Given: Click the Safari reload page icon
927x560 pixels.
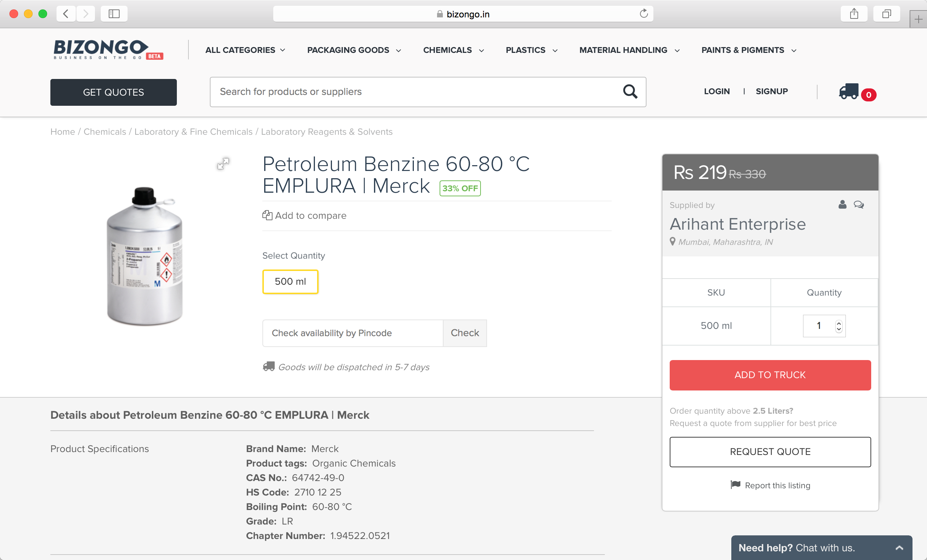Looking at the screenshot, I should coord(644,14).
